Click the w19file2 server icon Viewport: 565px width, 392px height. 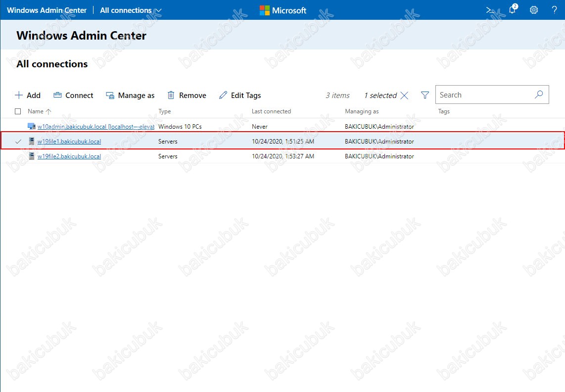coord(32,156)
